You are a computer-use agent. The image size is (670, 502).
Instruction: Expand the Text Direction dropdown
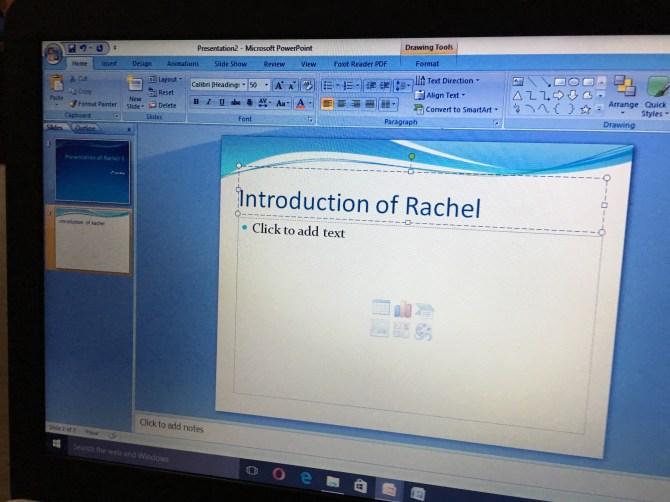coord(452,81)
